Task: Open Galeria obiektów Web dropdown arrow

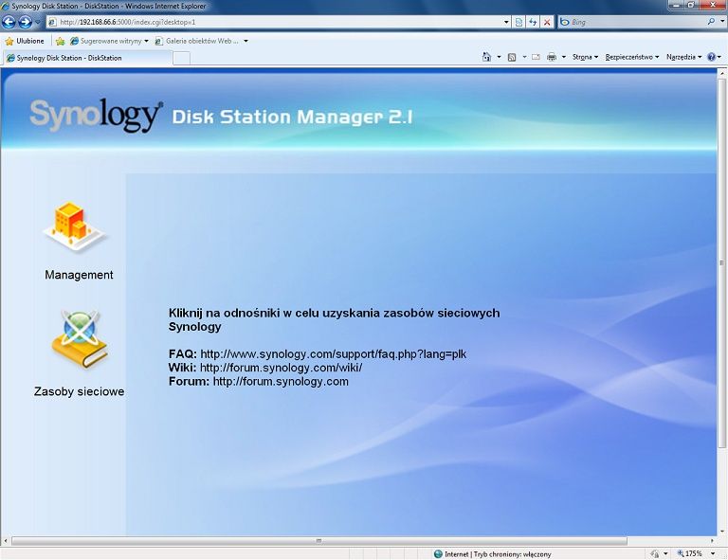Action: [246, 41]
